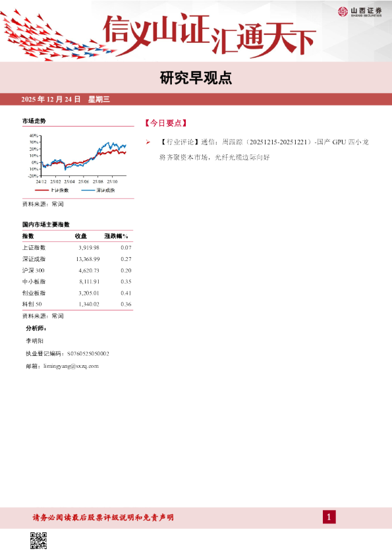The image size is (392, 555).
Task: Click the 研究早观点 title
Action: (196, 78)
